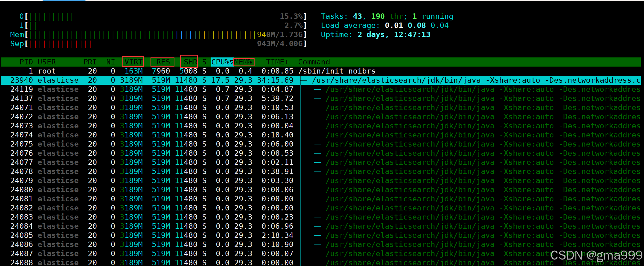The height and width of the screenshot is (266, 644).
Task: Click the 0:38.91 TIME+ value
Action: (277, 172)
